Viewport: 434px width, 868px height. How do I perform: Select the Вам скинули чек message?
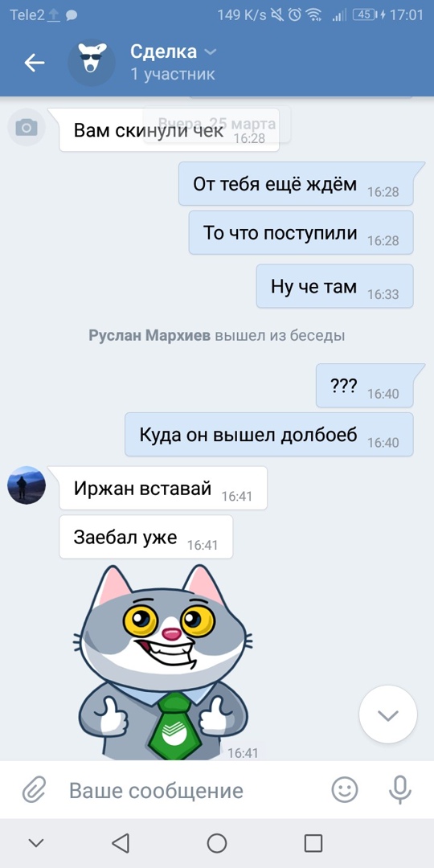coord(169,130)
